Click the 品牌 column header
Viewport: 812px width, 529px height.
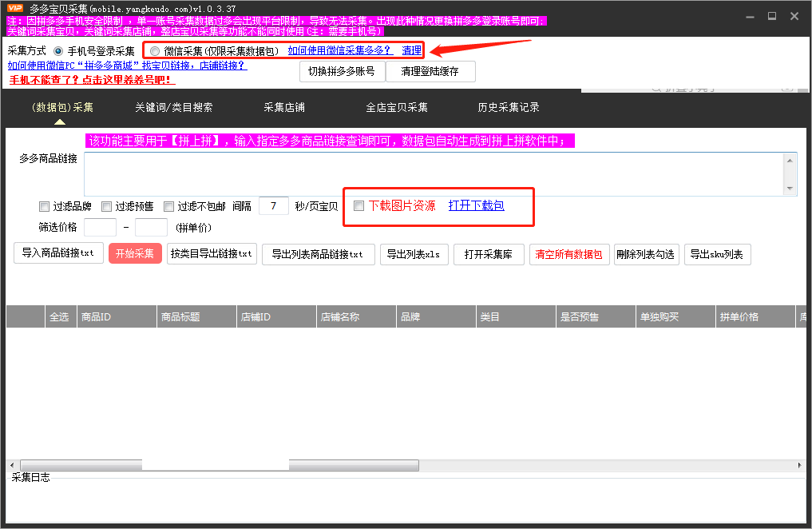point(436,316)
